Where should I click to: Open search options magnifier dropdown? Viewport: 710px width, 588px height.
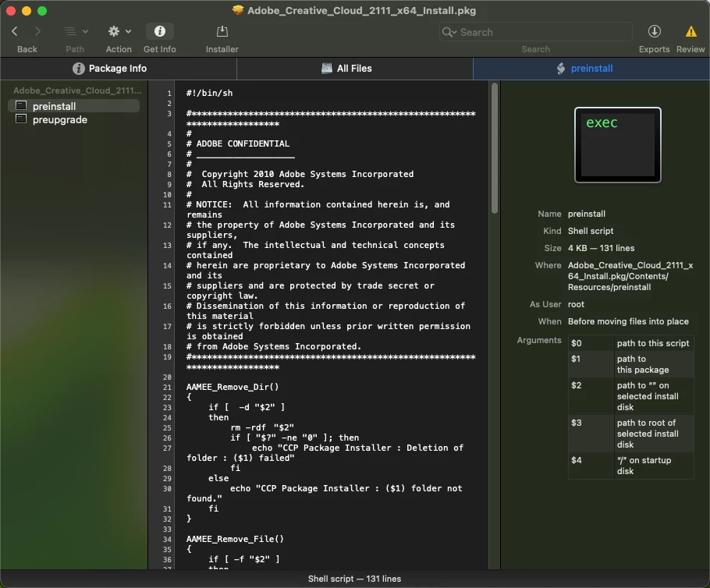(x=449, y=32)
